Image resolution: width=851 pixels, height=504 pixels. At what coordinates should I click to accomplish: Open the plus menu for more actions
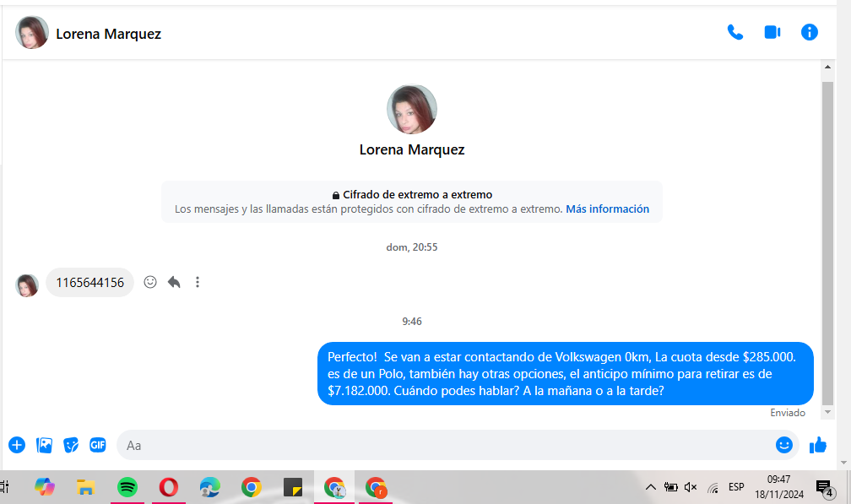pyautogui.click(x=17, y=445)
